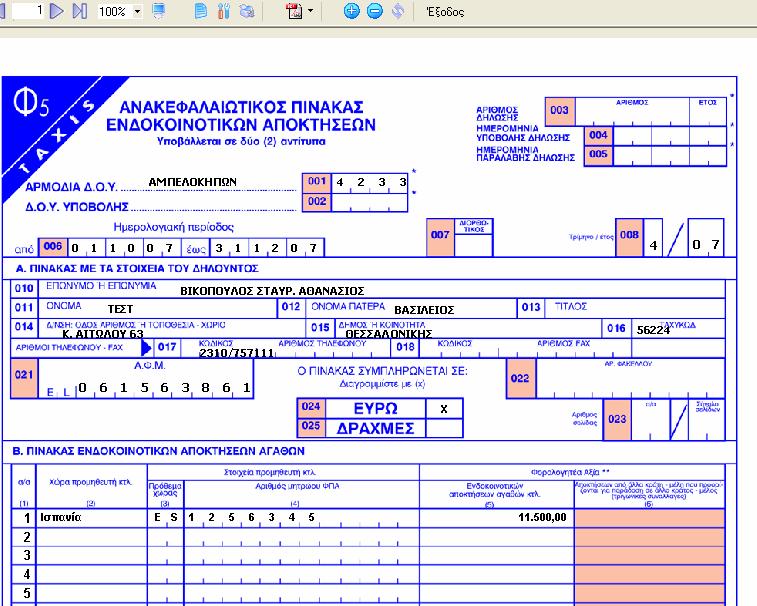The width and height of the screenshot is (757, 606).
Task: Click the X checkbox beside ΕΥΡΩ
Action: click(x=444, y=409)
